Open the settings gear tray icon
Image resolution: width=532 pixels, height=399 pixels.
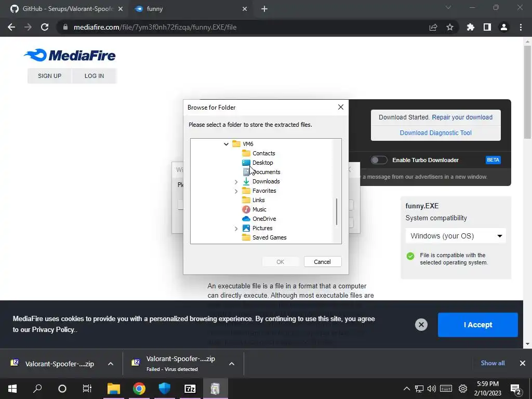pyautogui.click(x=463, y=389)
